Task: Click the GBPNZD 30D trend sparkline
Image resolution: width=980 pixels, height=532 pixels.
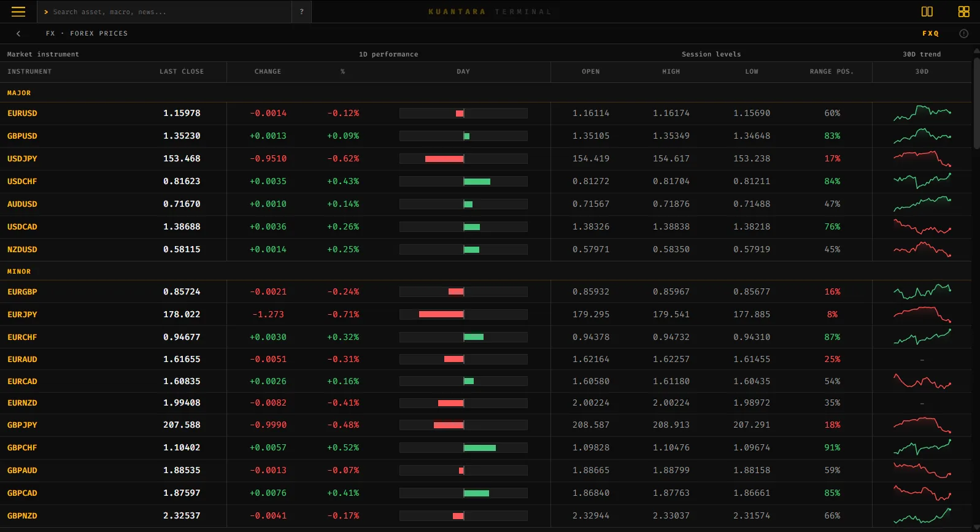Action: (x=922, y=516)
